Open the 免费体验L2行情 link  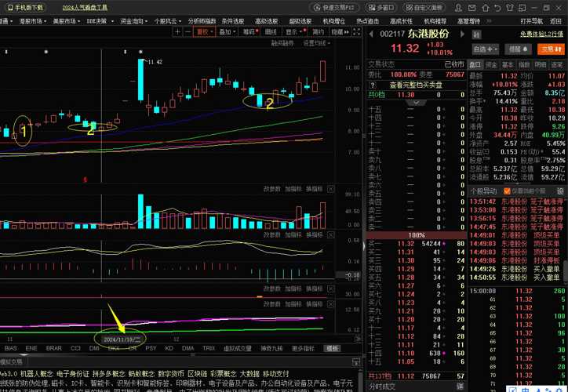[x=542, y=33]
